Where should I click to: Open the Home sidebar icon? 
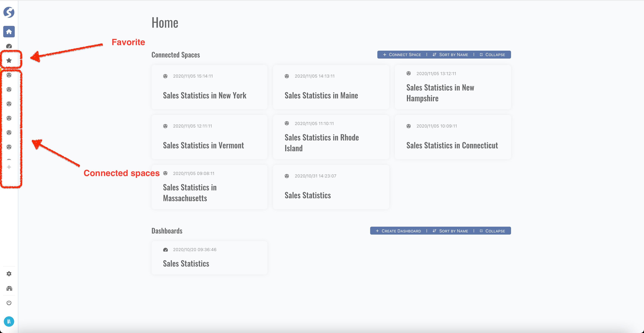click(9, 32)
